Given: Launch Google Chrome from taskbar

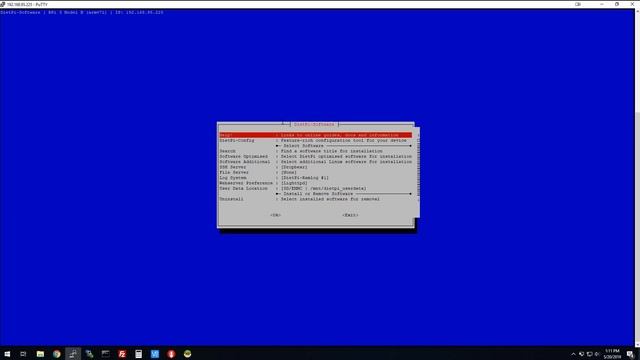Looking at the screenshot, I should click(56, 354).
